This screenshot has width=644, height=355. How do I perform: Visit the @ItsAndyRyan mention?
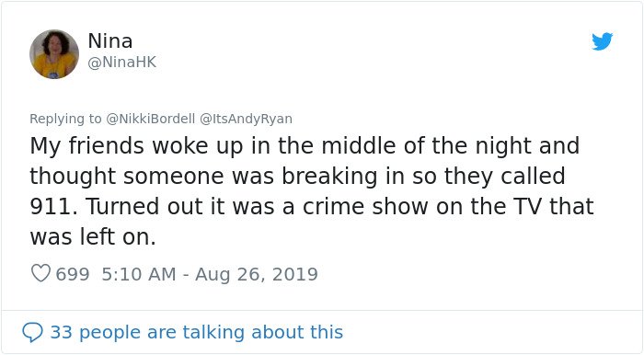[x=246, y=119]
